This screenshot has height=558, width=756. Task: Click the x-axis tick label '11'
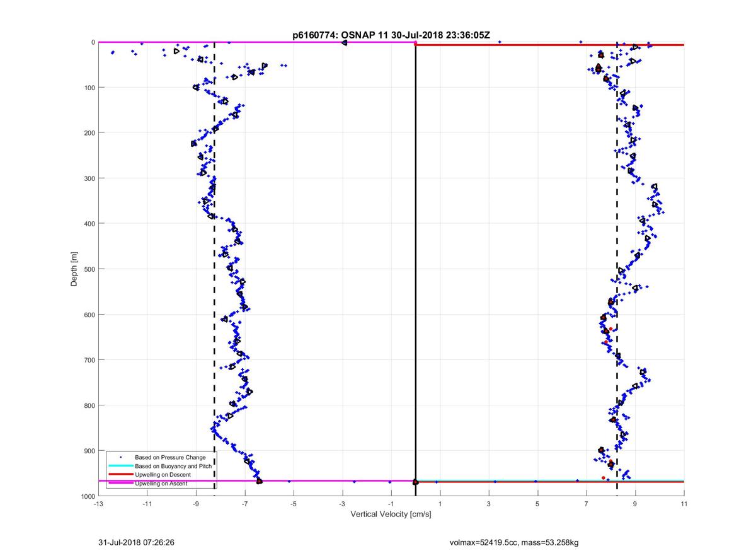point(684,504)
